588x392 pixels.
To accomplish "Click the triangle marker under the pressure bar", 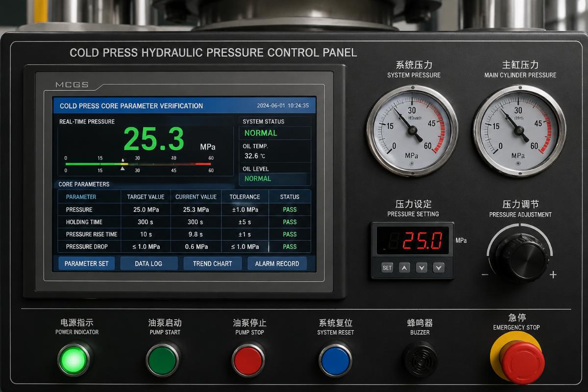I will [122, 168].
